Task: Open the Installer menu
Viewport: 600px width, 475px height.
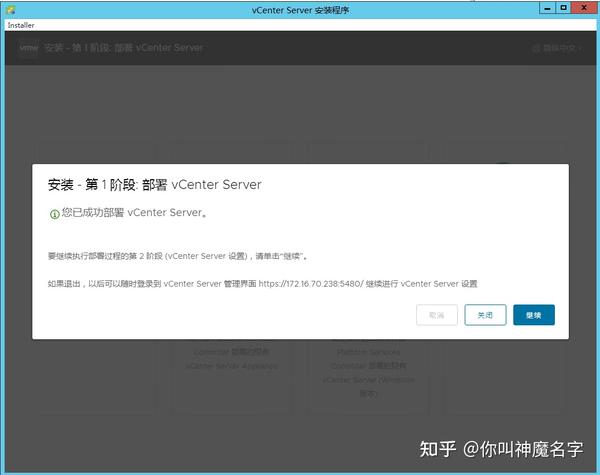Action: 21,25
